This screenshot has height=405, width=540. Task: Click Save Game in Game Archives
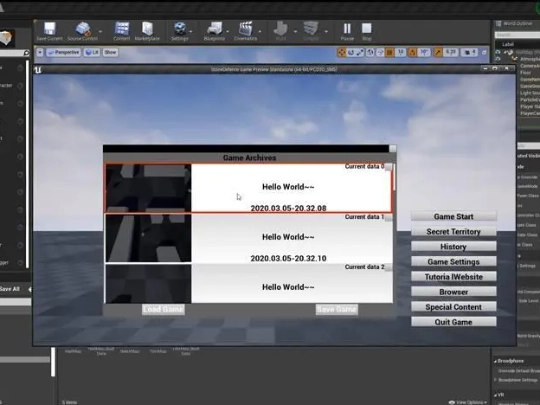pyautogui.click(x=337, y=309)
